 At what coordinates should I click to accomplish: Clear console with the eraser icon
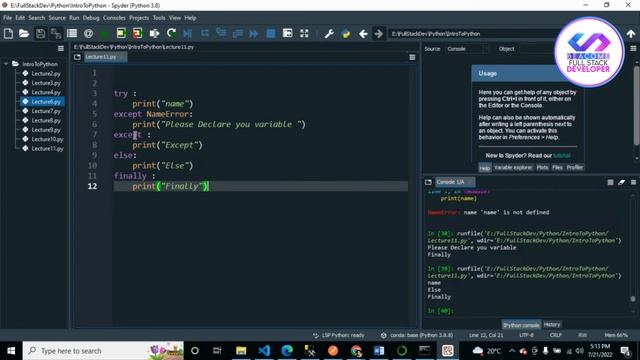click(622, 182)
